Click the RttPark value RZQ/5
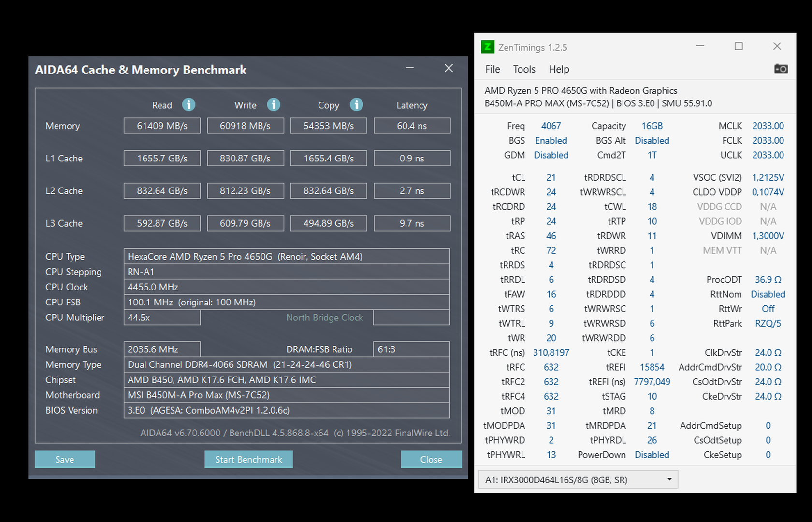Screen dimensions: 812x522 click(x=768, y=323)
